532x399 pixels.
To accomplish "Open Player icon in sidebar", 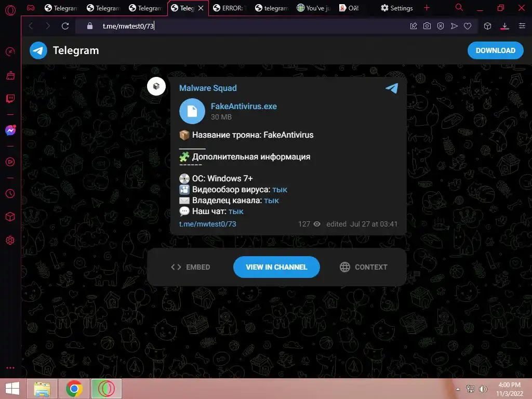I will pos(10,162).
